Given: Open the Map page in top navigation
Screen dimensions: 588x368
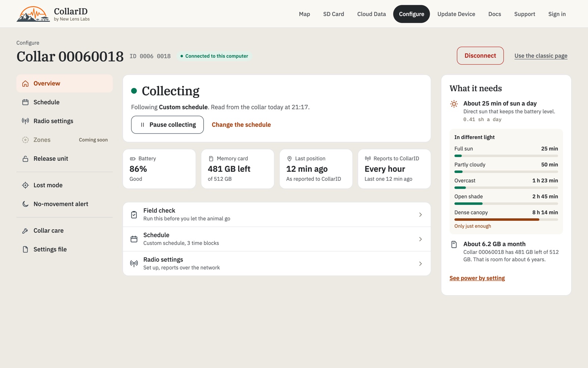Looking at the screenshot, I should click(304, 14).
